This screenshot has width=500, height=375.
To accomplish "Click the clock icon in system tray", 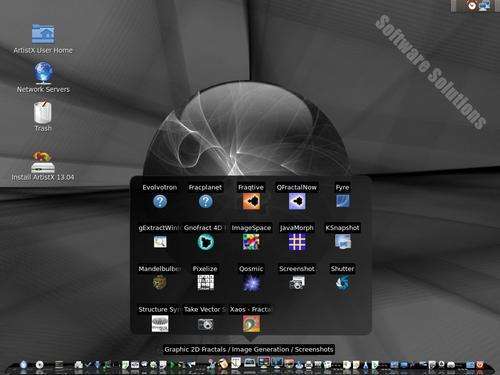I will [x=472, y=5].
